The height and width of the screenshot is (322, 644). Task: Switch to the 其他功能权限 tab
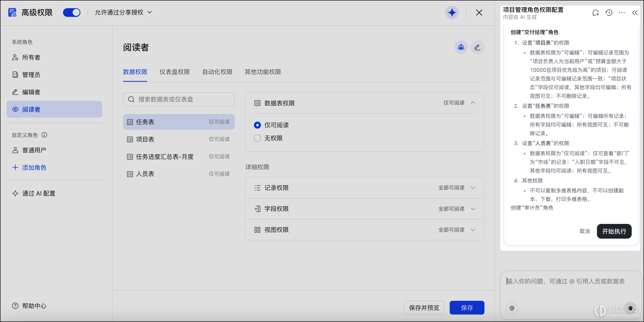tap(263, 72)
